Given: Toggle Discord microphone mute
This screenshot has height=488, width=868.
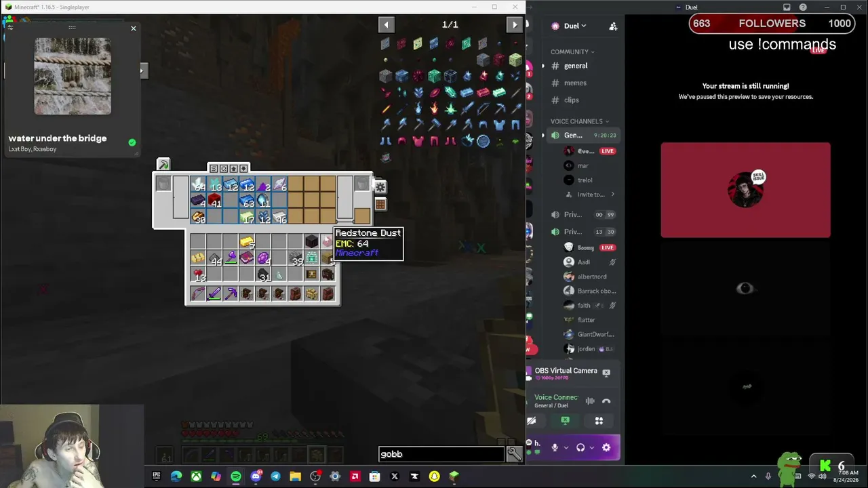Looking at the screenshot, I should (x=555, y=447).
